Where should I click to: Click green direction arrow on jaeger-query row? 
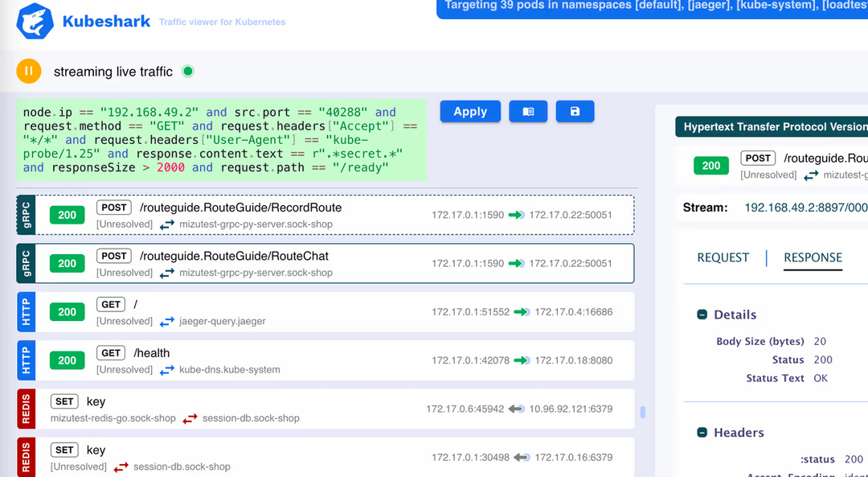pos(522,312)
